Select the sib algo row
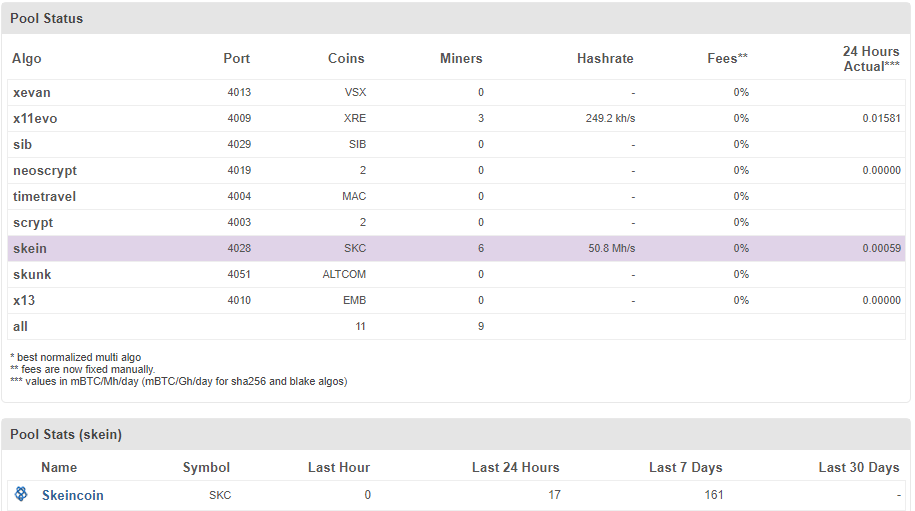Image resolution: width=915 pixels, height=511 pixels. click(22, 145)
